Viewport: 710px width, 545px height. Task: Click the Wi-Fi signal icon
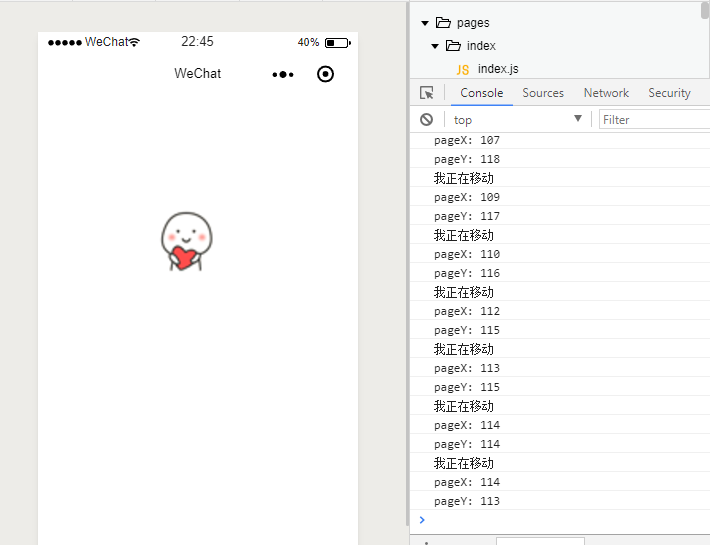click(134, 42)
